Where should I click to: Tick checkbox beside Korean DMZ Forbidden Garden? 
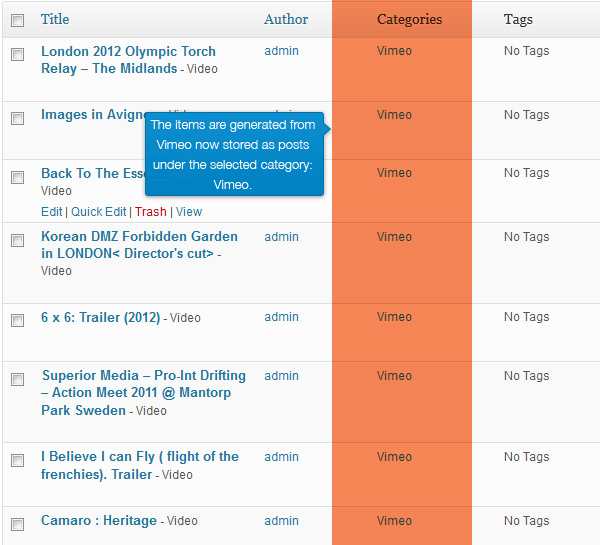click(x=17, y=240)
